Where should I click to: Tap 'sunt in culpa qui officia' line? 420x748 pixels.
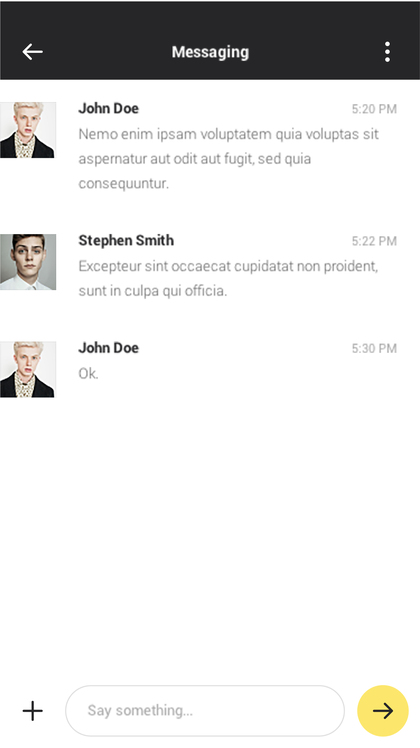pyautogui.click(x=153, y=291)
